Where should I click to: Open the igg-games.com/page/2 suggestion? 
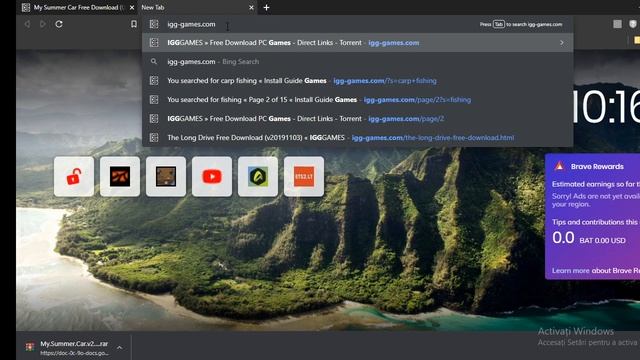[x=357, y=119]
